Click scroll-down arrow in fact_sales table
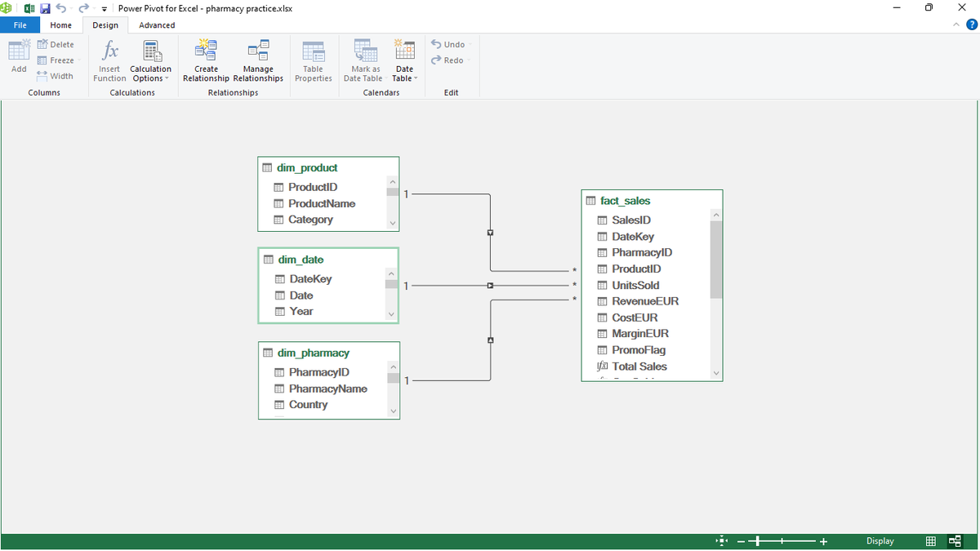This screenshot has width=980, height=551. coord(716,374)
